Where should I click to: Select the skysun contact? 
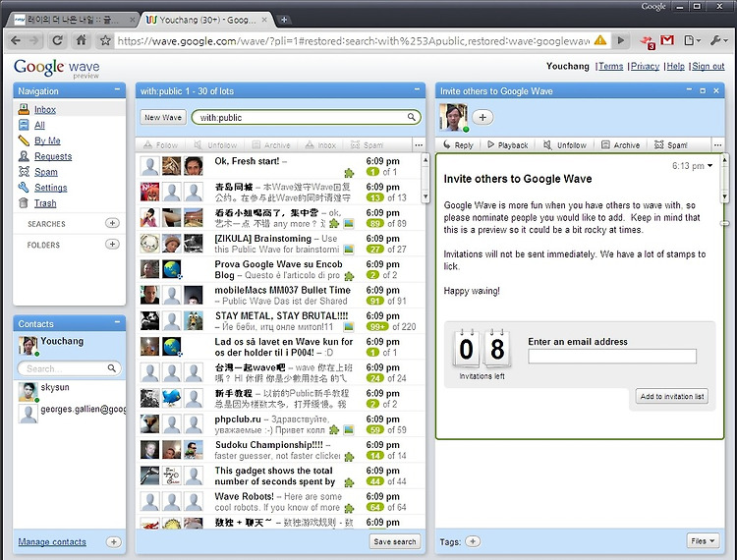(72, 391)
